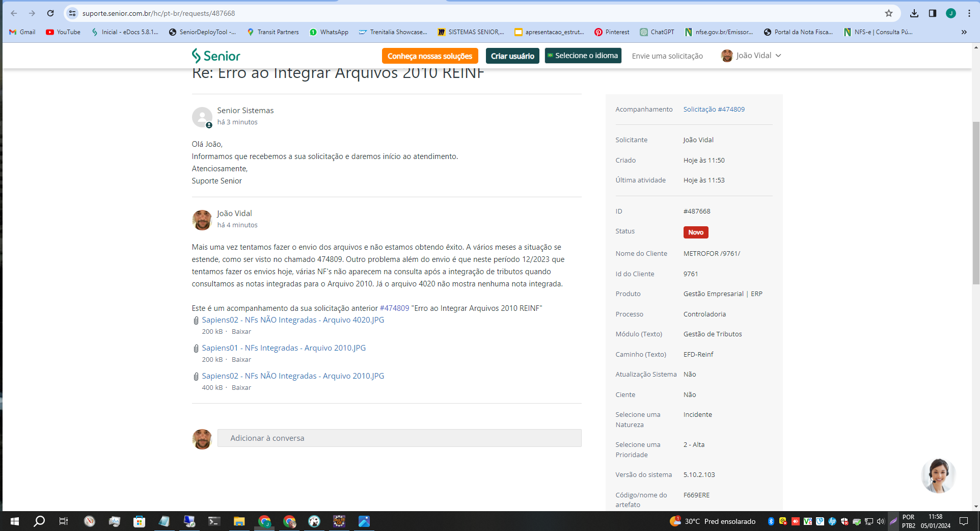The height and width of the screenshot is (531, 980).
Task: Click the network tray icon
Action: tap(869, 521)
